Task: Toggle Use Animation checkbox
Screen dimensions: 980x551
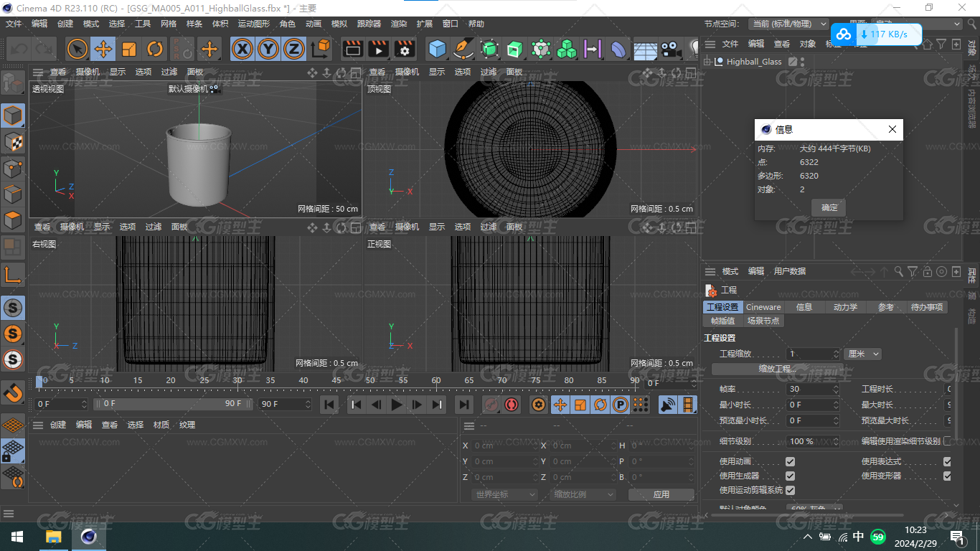Action: pyautogui.click(x=790, y=461)
